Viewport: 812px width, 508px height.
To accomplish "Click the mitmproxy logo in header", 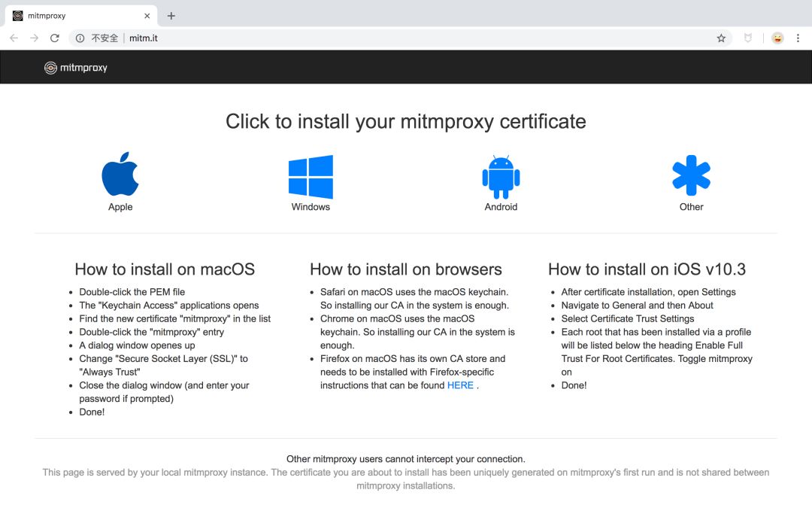I will (76, 68).
